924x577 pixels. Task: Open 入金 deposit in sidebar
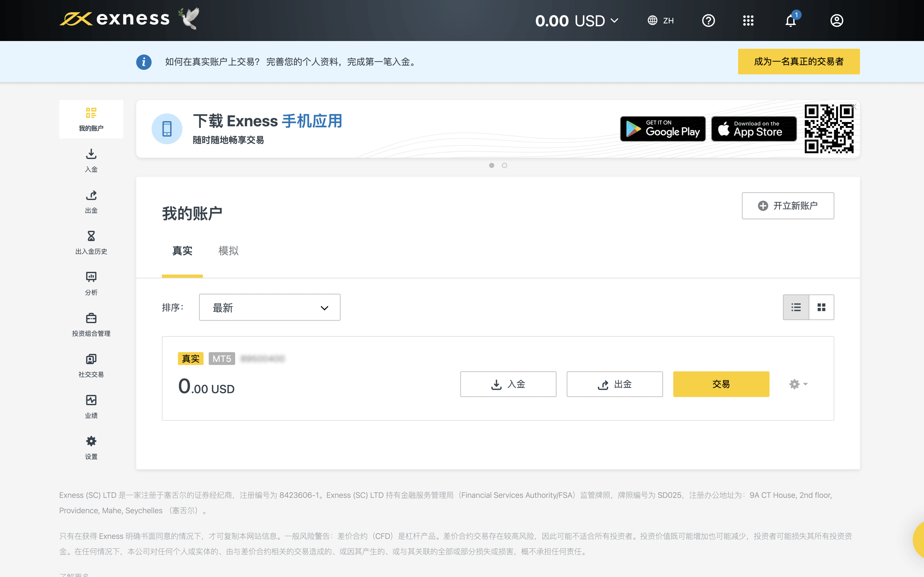point(91,160)
